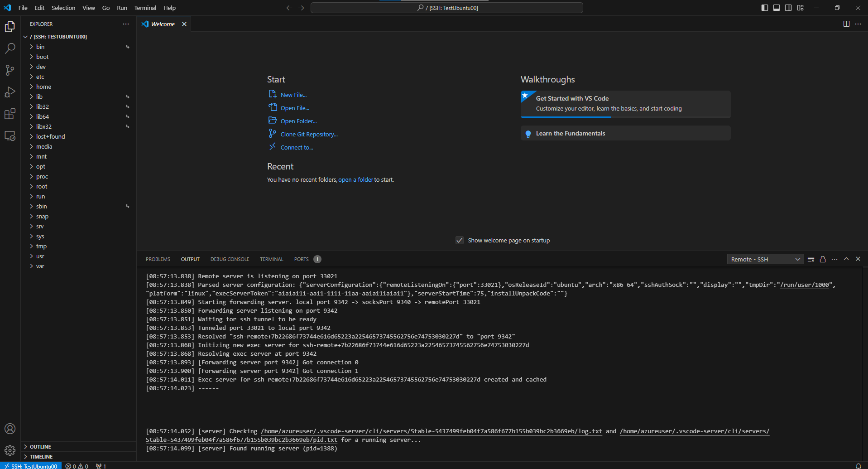Click the notifications bell in status bar

point(858,466)
